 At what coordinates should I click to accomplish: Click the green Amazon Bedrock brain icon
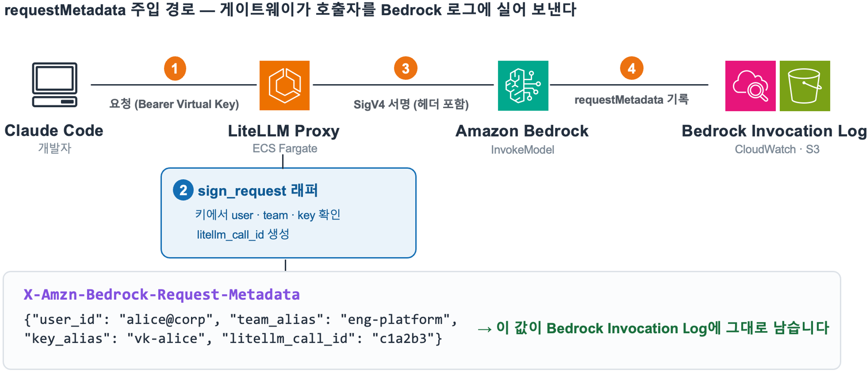click(523, 86)
